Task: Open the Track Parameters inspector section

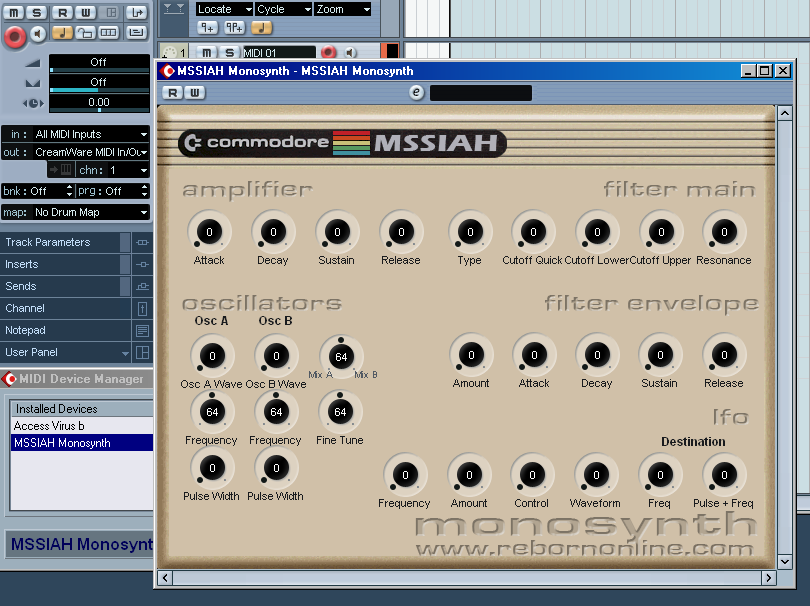Action: coord(60,242)
